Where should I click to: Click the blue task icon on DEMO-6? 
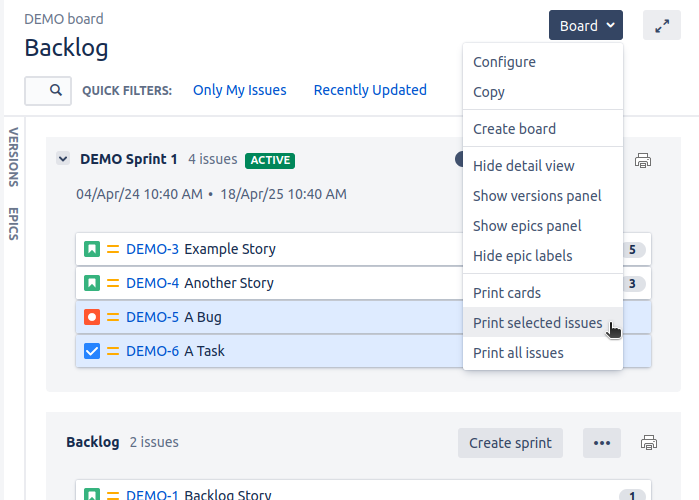(x=92, y=351)
